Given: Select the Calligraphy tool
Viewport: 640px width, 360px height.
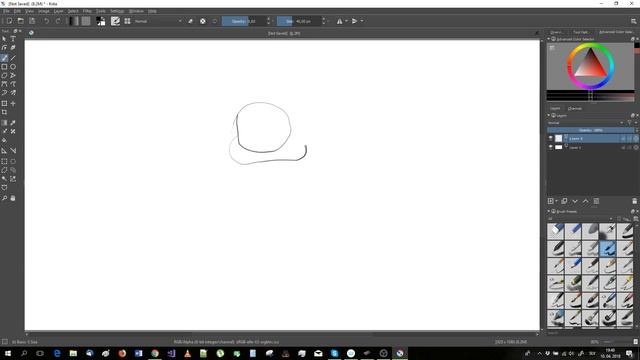Looking at the screenshot, I should [x=13, y=48].
